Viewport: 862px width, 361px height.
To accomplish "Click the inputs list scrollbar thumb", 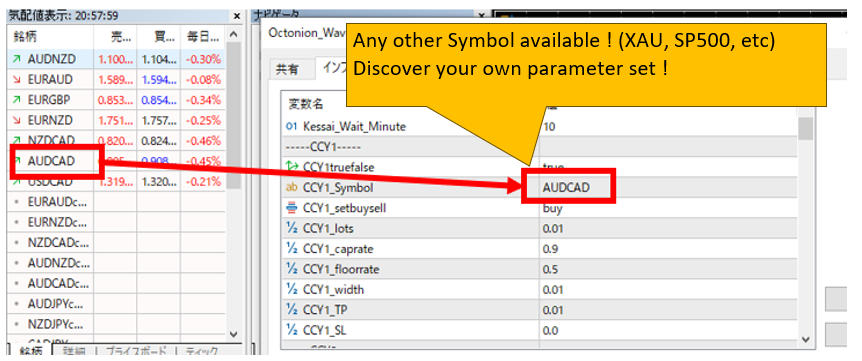I will coord(805,129).
